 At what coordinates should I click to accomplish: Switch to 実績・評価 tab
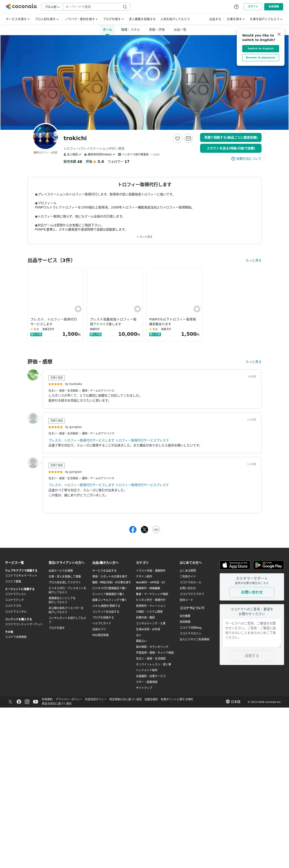click(157, 30)
